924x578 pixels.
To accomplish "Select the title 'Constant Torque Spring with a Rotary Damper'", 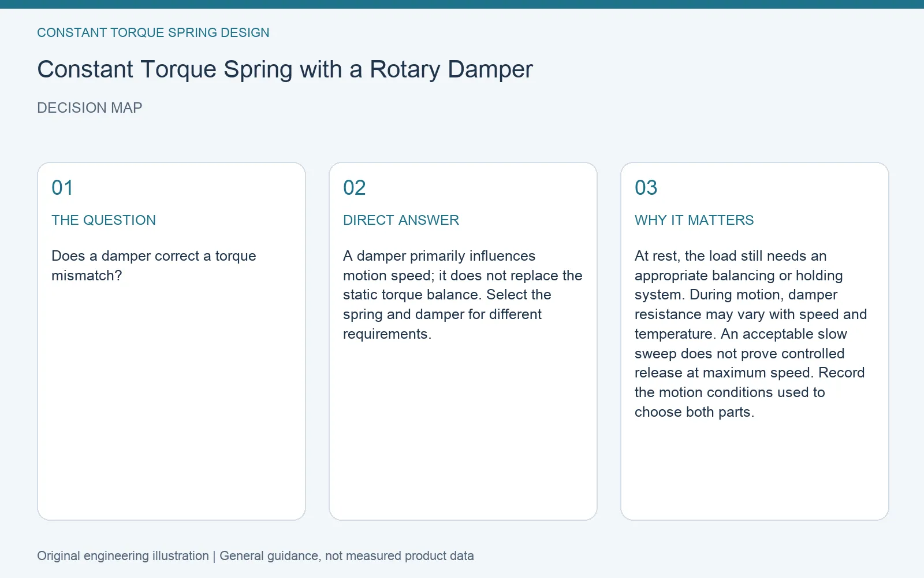I will click(285, 70).
